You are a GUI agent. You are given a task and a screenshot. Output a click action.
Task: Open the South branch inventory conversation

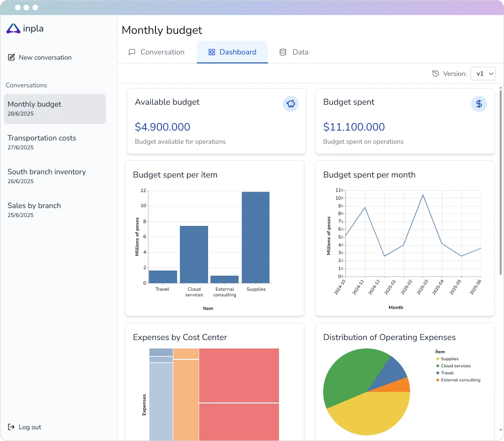[x=55, y=176]
